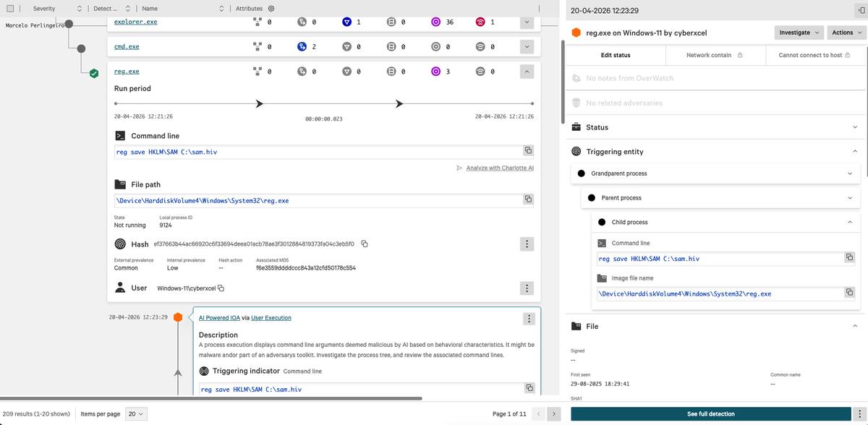Click the Command line text field in main pane
Screen dimensions: 868x425
(325, 152)
